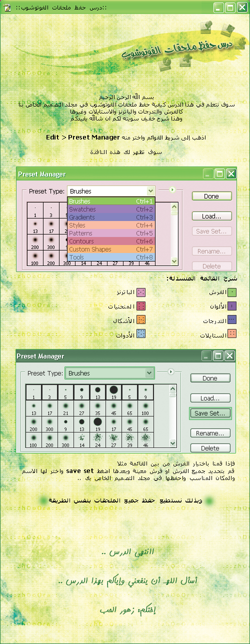This screenshot has height=644, width=250.
Task: Click the salmon Styles legend icon
Action: coord(232,334)
